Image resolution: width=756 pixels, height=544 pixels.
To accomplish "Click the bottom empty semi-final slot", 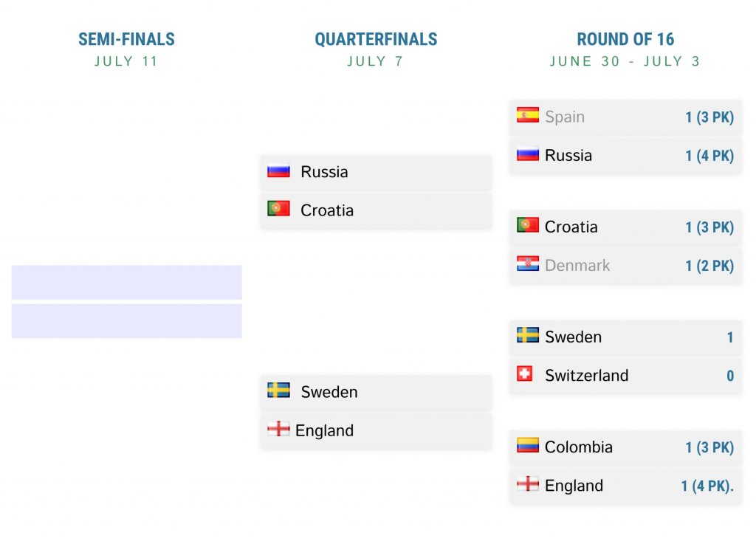I will pos(126,321).
